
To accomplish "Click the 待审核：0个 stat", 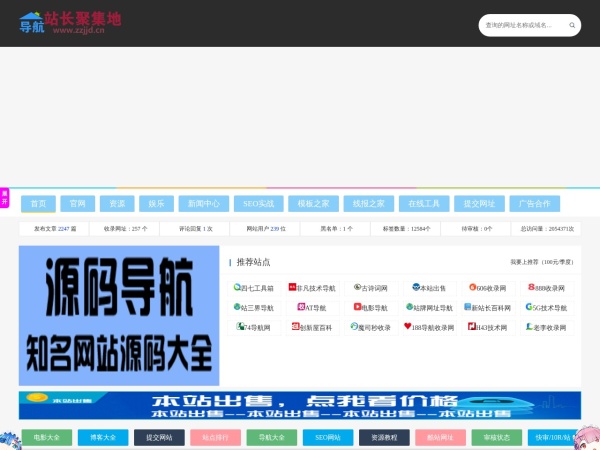I will [x=477, y=229].
